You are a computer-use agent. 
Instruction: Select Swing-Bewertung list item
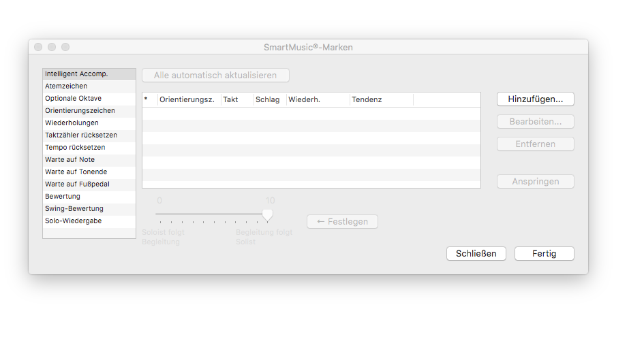click(89, 209)
